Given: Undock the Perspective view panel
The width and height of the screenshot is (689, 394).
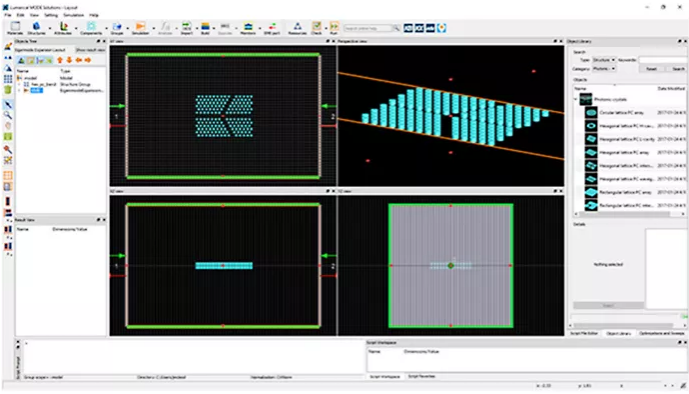Looking at the screenshot, I should [x=555, y=41].
